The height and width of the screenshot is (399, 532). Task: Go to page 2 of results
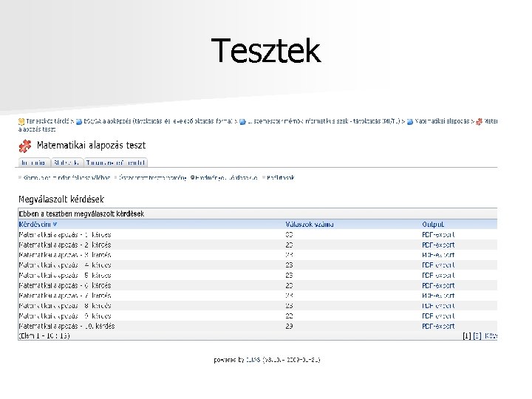pyautogui.click(x=477, y=335)
